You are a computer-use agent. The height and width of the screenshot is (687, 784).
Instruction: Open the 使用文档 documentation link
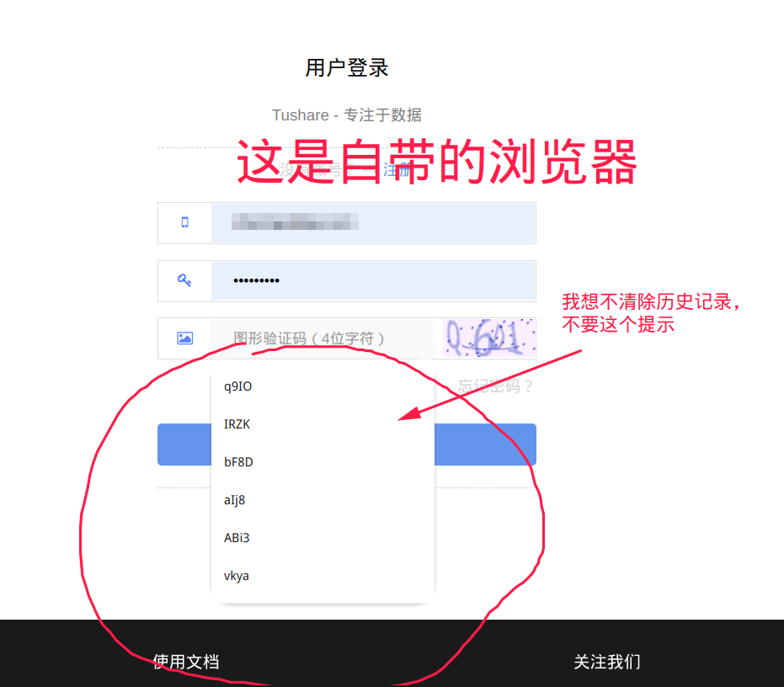tap(185, 663)
